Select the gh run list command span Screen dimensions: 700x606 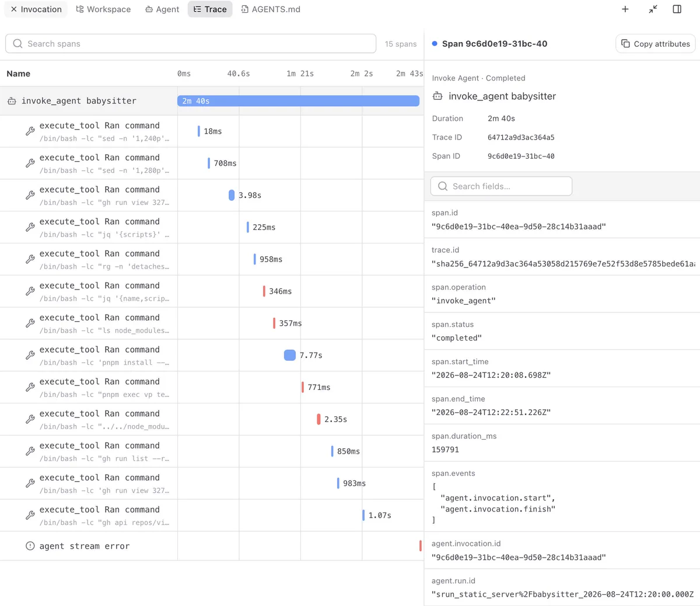[x=212, y=451]
